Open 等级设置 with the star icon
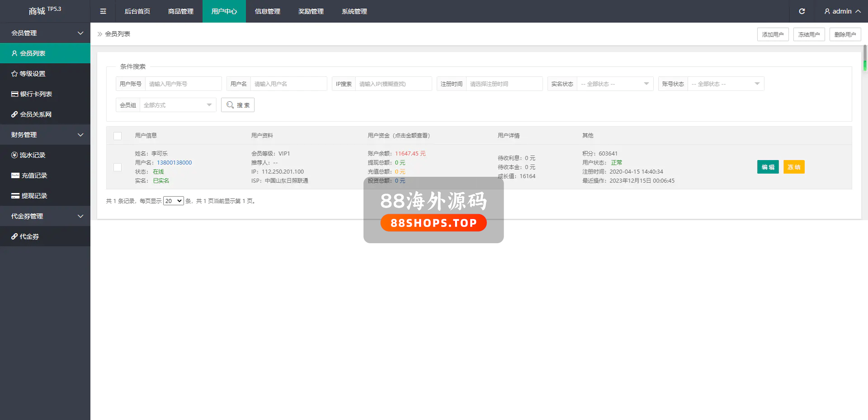Viewport: 868px width, 420px height. [32, 74]
